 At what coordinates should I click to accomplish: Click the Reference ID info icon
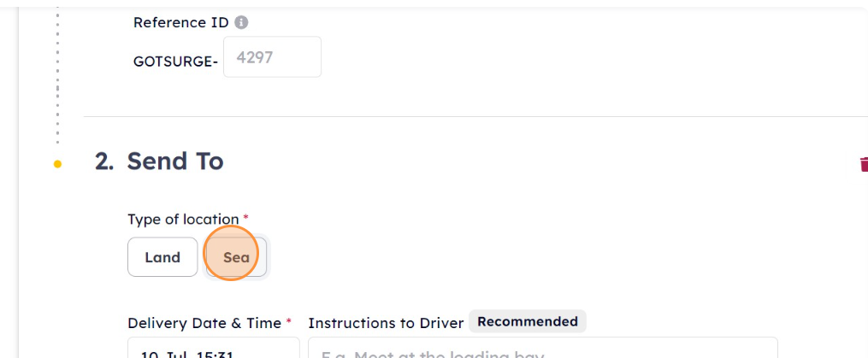[241, 23]
